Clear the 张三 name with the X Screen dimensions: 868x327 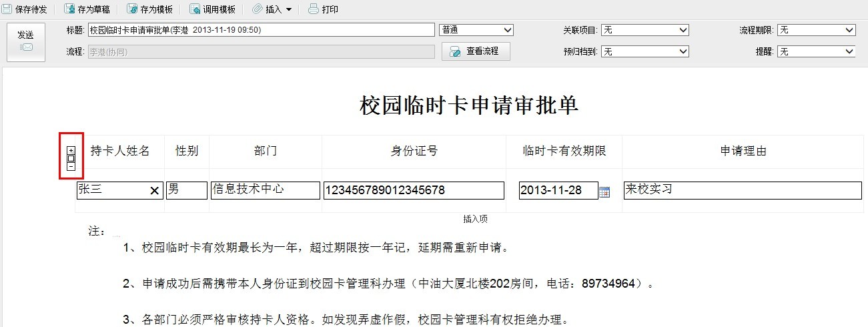[x=154, y=191]
